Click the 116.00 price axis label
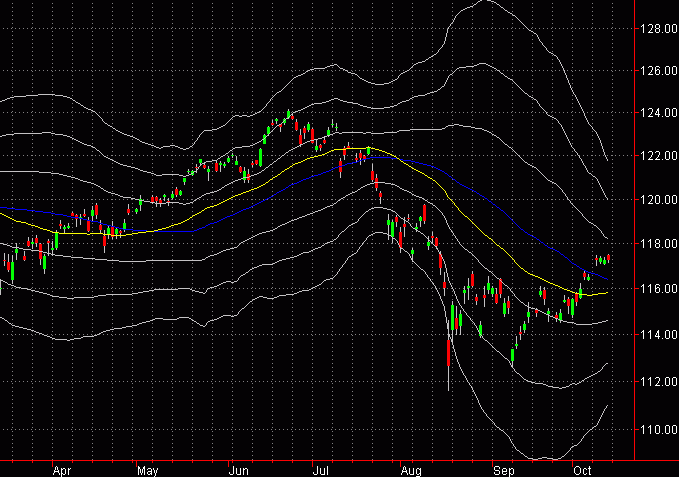Screen dimensions: 679x477 pyautogui.click(x=659, y=288)
